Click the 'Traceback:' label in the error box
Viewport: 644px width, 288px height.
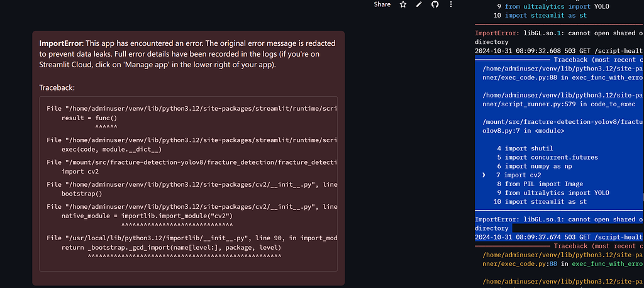57,87
